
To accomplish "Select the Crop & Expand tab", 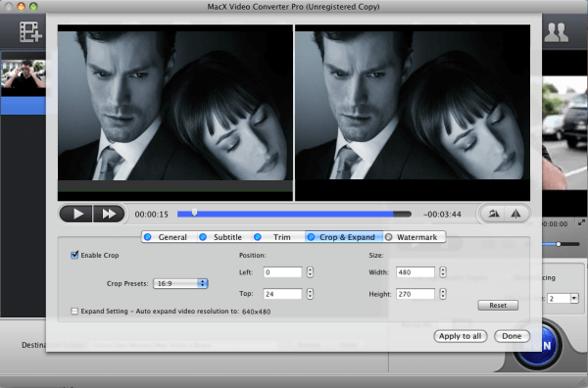I will click(x=344, y=237).
